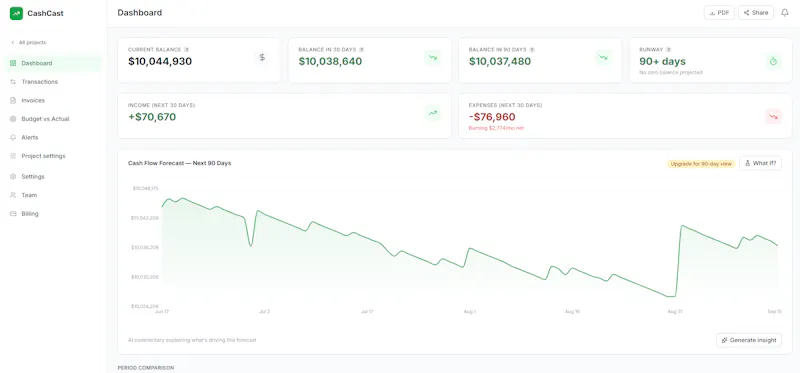
Task: Click the $10,044,930 current balance value
Action: [x=160, y=62]
